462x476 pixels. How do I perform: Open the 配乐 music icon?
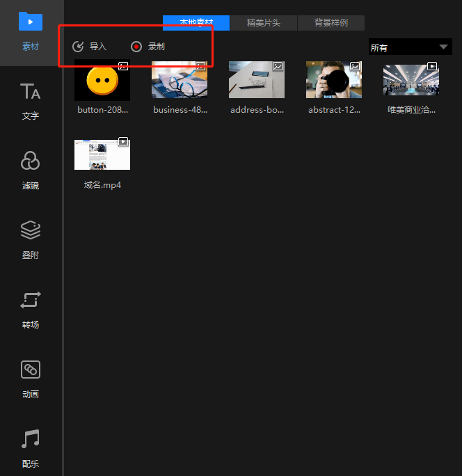coord(30,439)
